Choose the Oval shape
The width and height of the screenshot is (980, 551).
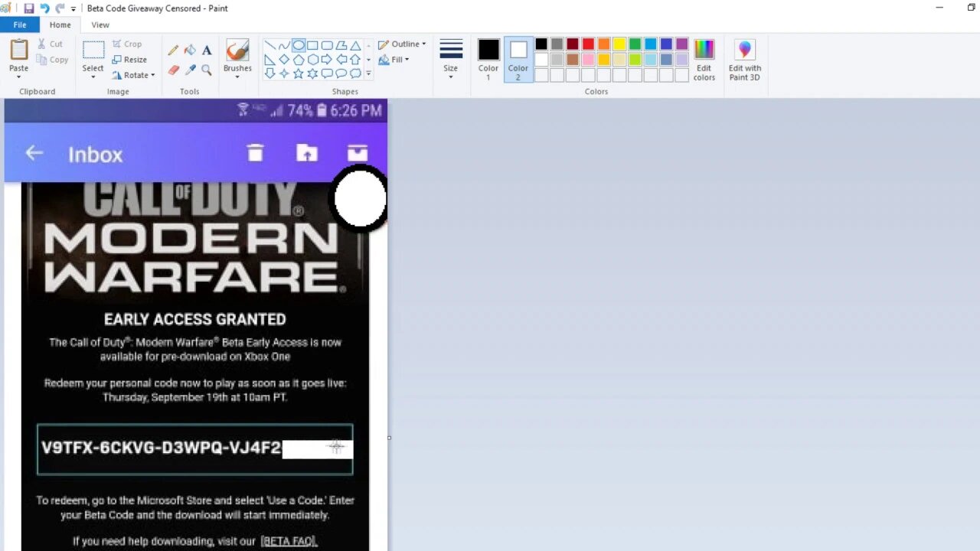click(299, 45)
